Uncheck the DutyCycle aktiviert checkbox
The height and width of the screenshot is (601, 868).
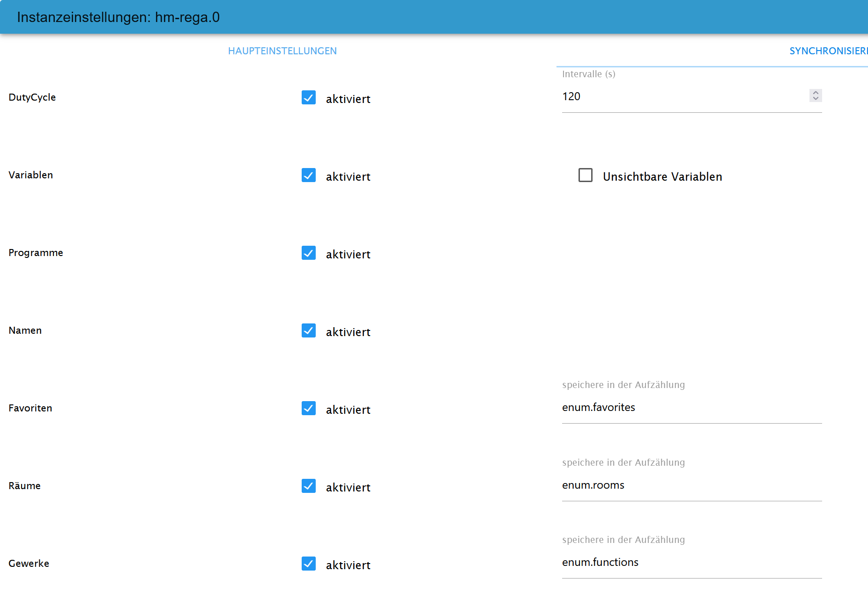coord(309,97)
